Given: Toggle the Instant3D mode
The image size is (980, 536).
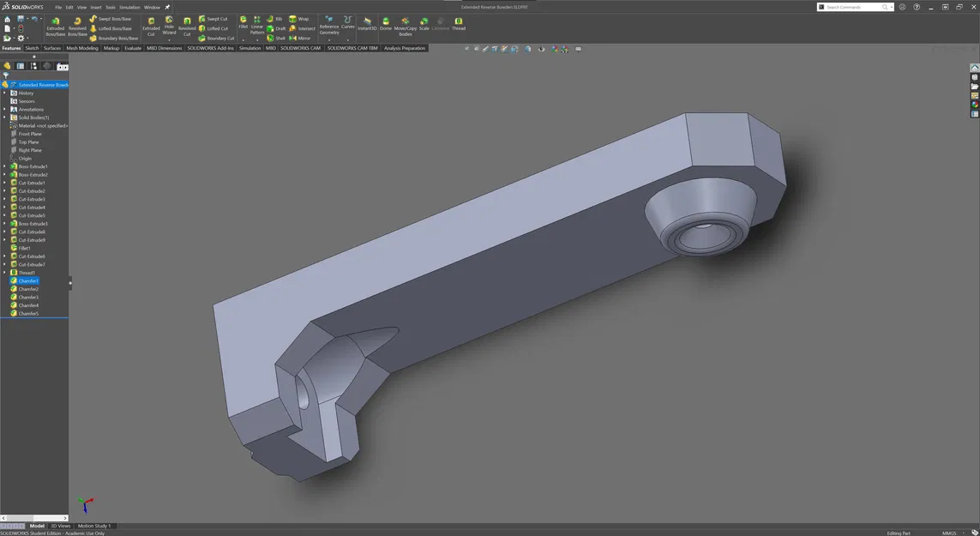Looking at the screenshot, I should coord(367,21).
